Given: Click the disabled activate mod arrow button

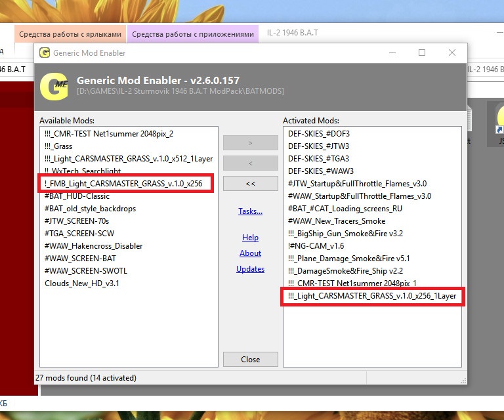Looking at the screenshot, I should [x=251, y=142].
